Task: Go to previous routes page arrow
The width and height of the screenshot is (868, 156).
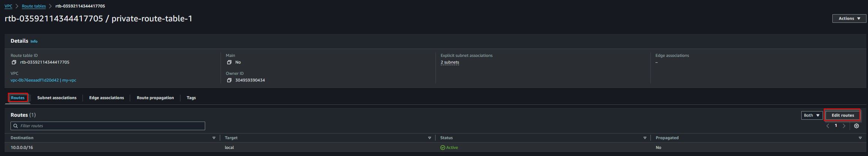Action: [827, 126]
